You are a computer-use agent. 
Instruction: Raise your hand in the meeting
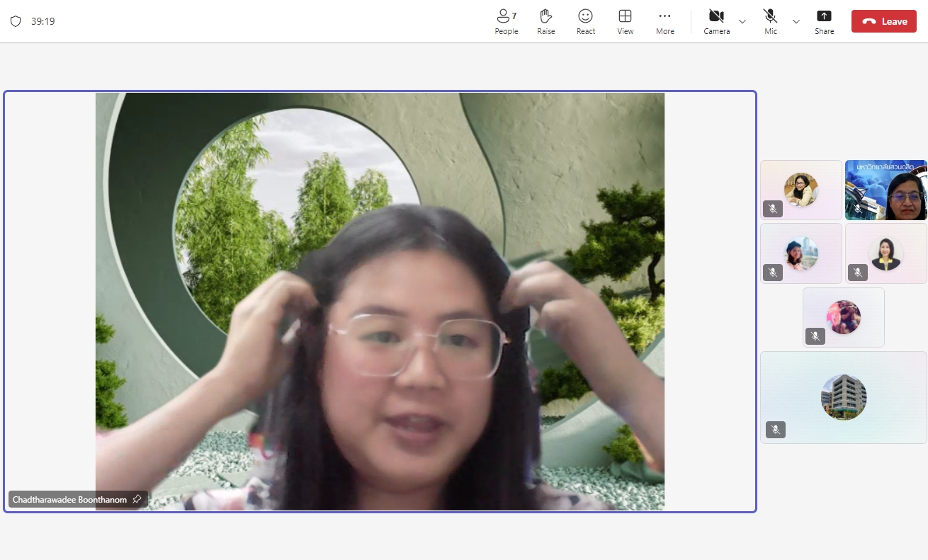pyautogui.click(x=545, y=21)
